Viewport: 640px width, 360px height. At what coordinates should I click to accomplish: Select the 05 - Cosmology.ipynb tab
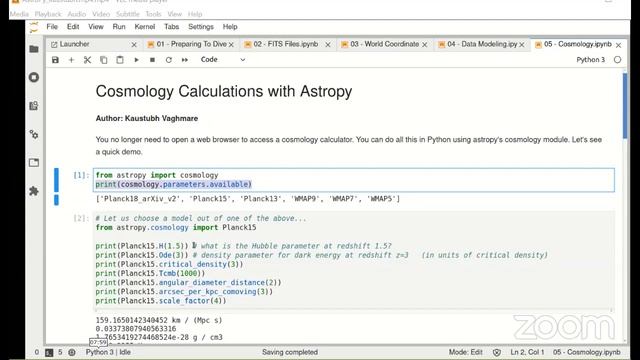pyautogui.click(x=578, y=44)
